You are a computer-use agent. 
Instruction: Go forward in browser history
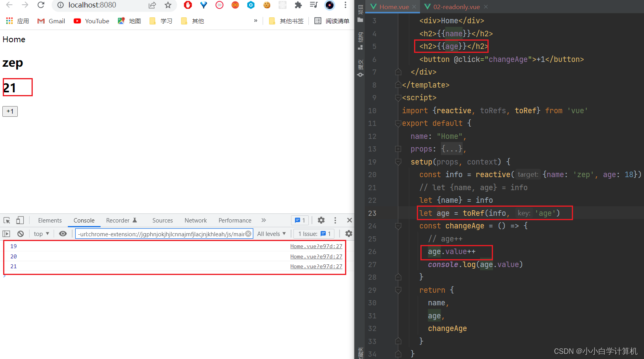point(25,5)
